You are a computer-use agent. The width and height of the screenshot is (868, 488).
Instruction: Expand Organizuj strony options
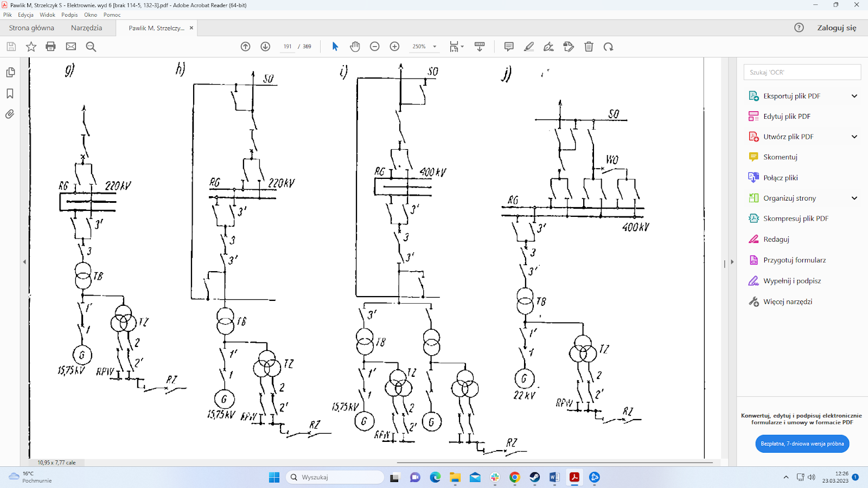point(854,198)
